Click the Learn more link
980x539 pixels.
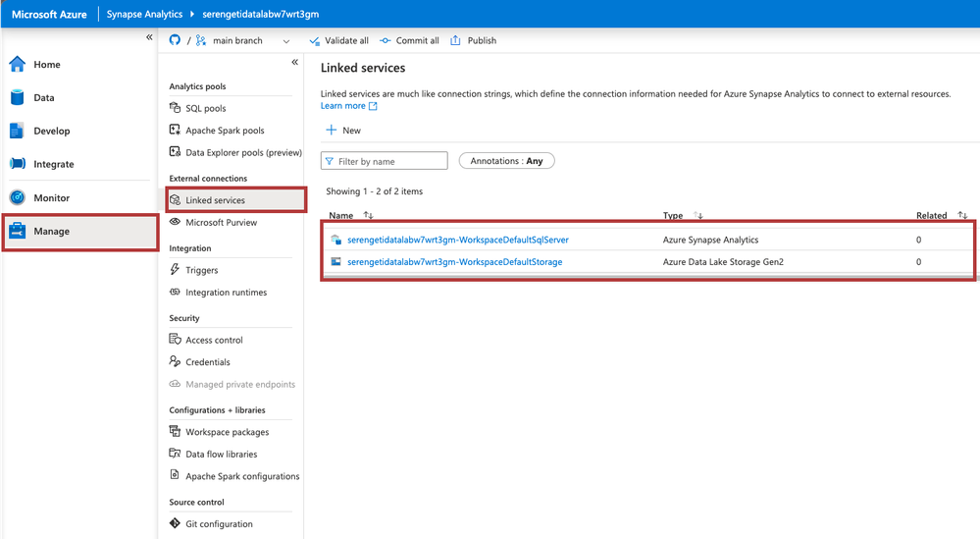point(349,106)
